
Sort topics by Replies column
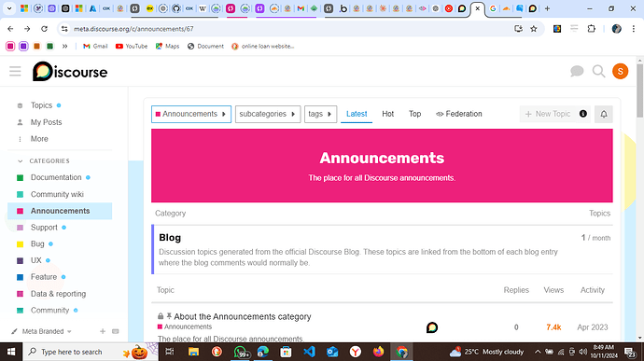pyautogui.click(x=516, y=290)
